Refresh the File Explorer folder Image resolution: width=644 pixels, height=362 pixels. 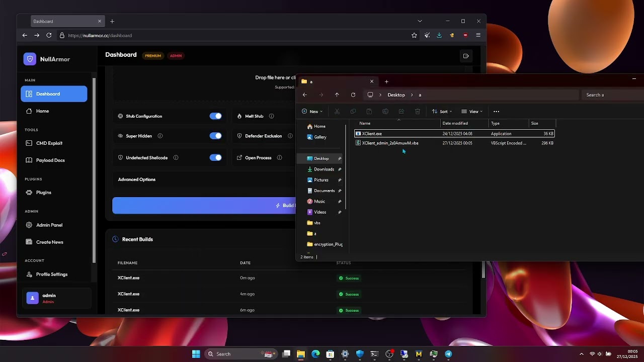[353, 95]
